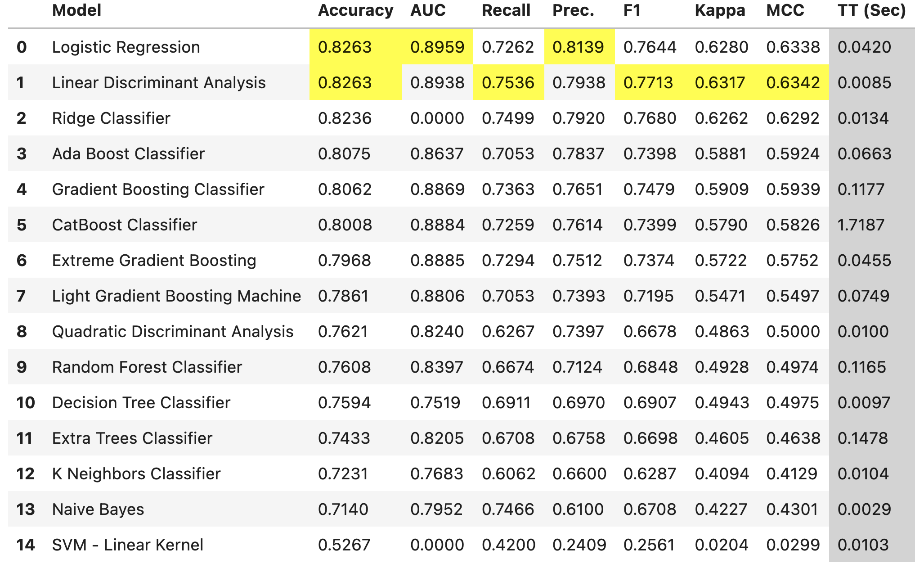Select the Logistic Regression model name
The width and height of the screenshot is (924, 568).
[x=126, y=47]
